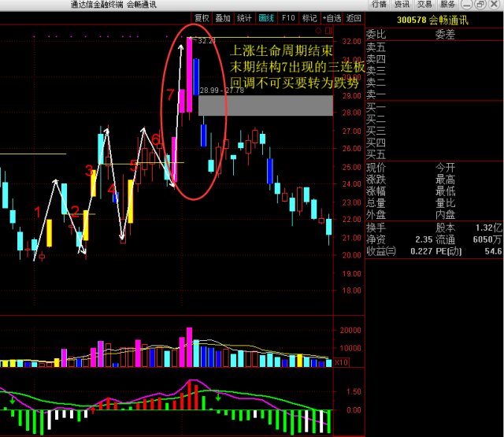Open the 行情 menu
This screenshot has width=504, height=437.
point(379,4)
